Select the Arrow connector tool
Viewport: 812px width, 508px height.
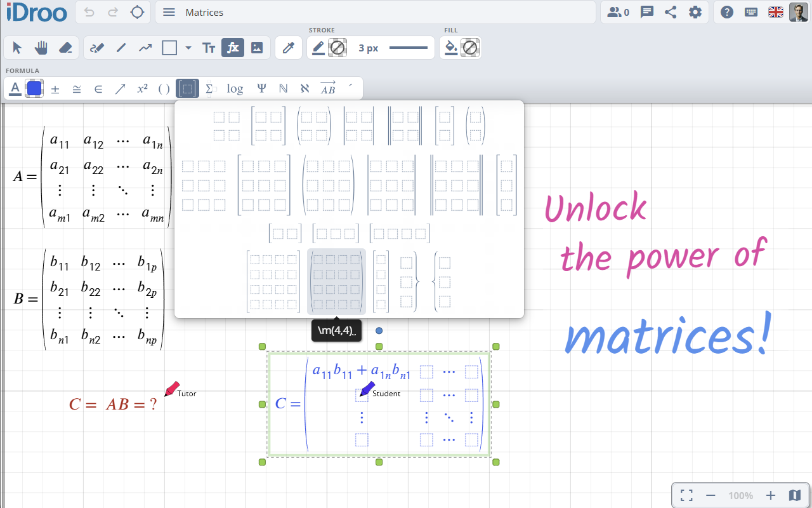pos(145,47)
